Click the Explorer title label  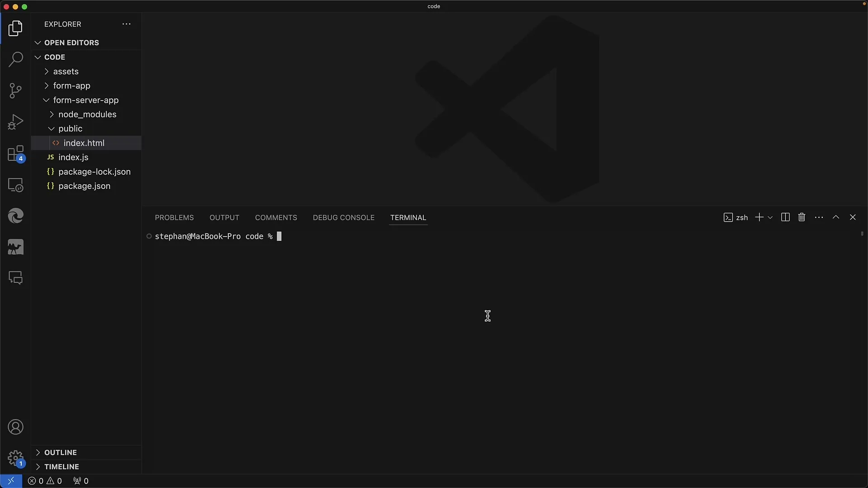(63, 24)
